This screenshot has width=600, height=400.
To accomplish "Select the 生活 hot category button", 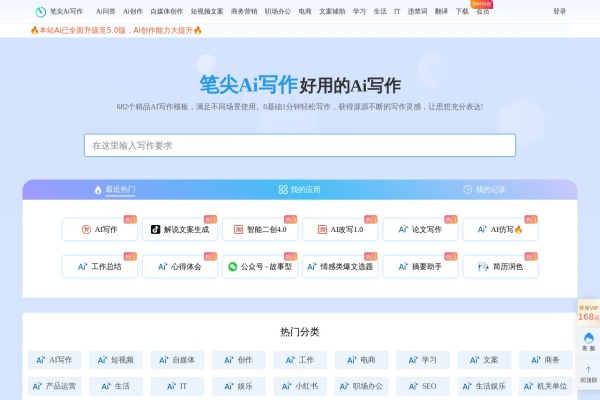I will click(x=116, y=386).
